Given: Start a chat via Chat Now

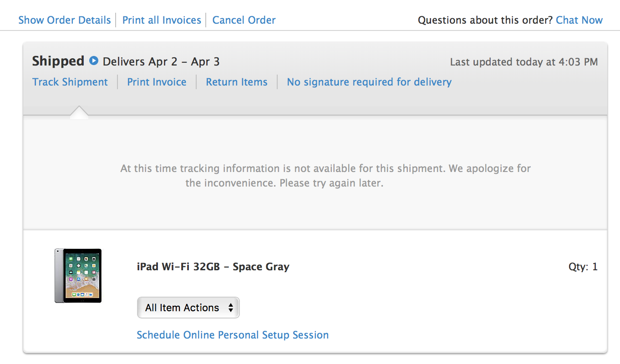Looking at the screenshot, I should (x=579, y=20).
